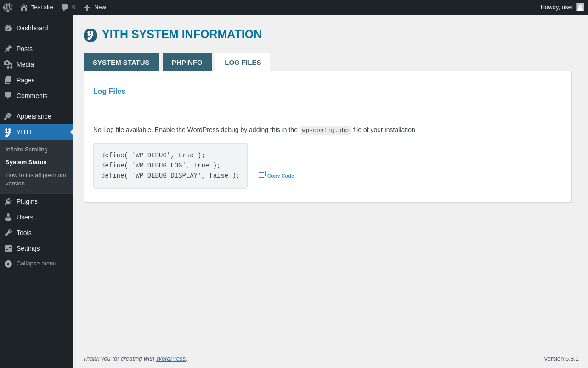The height and width of the screenshot is (368, 588).
Task: Open How to install premium version
Action: pos(36,179)
